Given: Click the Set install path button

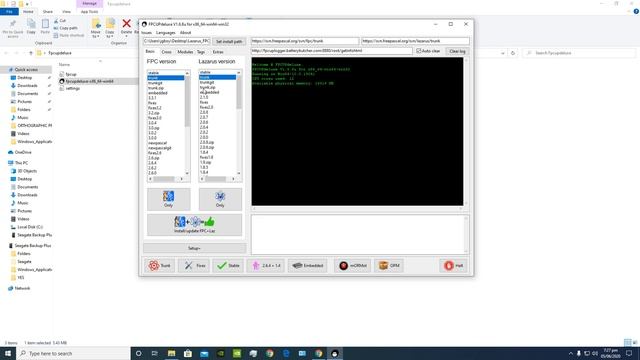Looking at the screenshot, I should (x=229, y=42).
